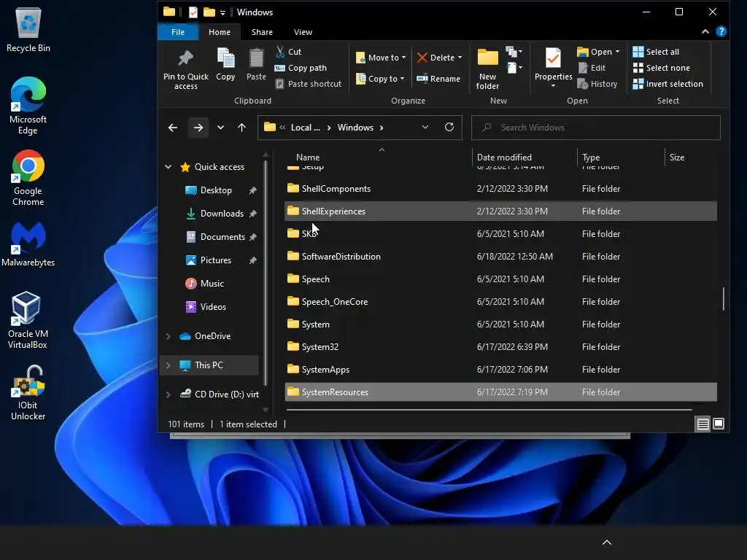This screenshot has height=560, width=747.
Task: Open Downloads in Quick access
Action: tap(222, 214)
